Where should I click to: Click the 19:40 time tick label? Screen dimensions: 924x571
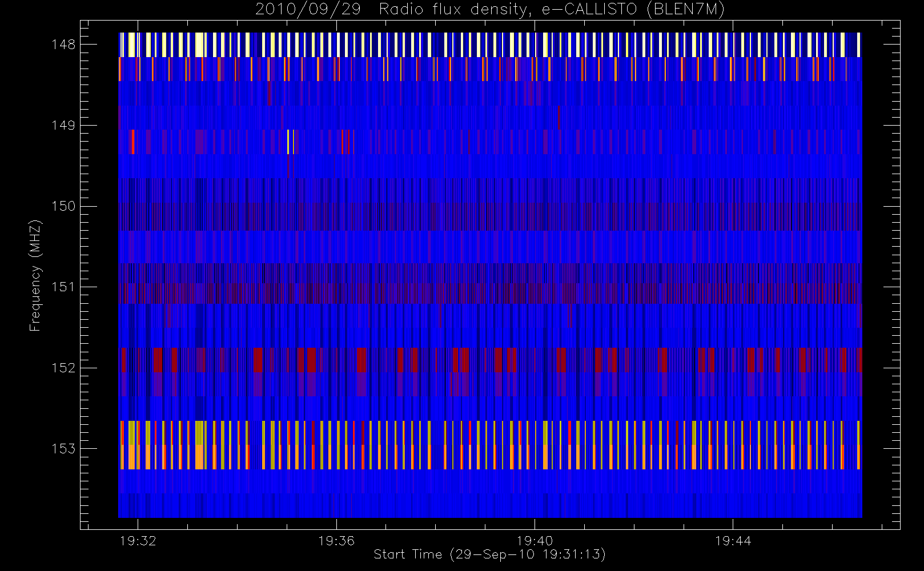point(535,541)
